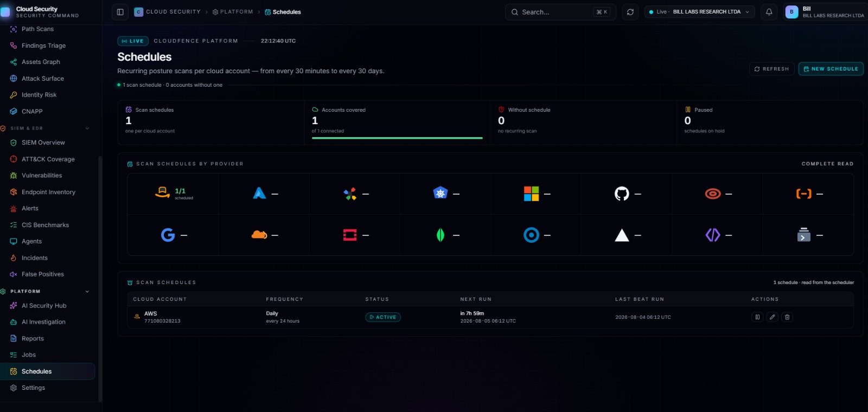Click the top bar refresh icon
The width and height of the screenshot is (868, 412).
click(x=630, y=12)
